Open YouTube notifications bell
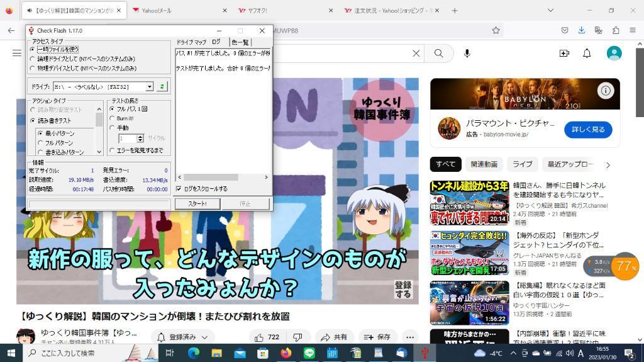644x362 pixels. point(587,54)
